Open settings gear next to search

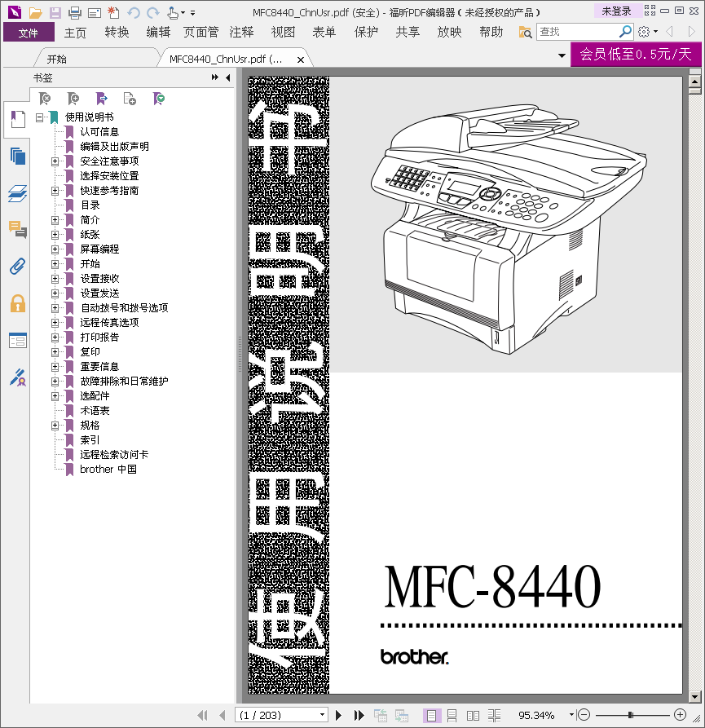click(x=644, y=32)
